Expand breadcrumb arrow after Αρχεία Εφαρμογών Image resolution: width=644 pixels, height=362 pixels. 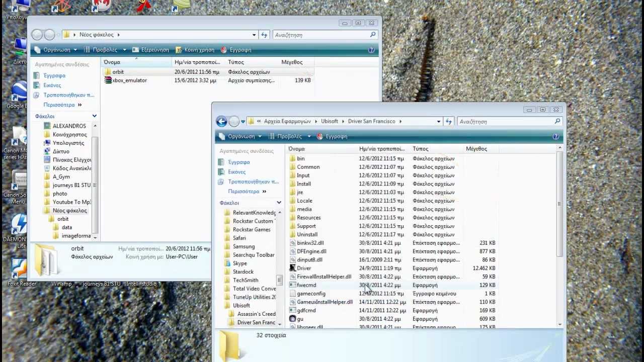[316, 121]
